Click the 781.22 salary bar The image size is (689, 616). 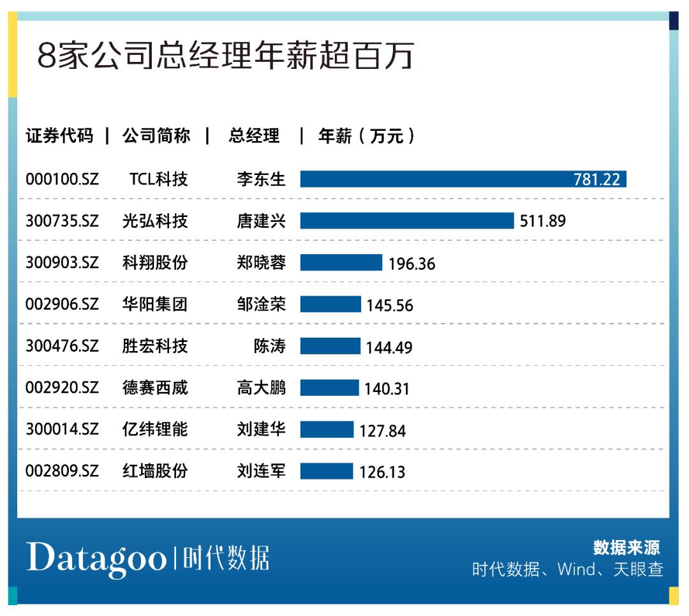[x=463, y=179]
